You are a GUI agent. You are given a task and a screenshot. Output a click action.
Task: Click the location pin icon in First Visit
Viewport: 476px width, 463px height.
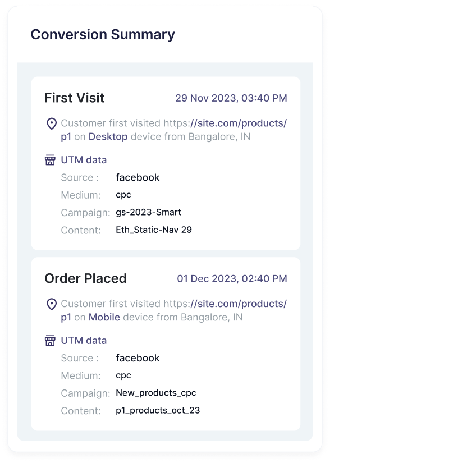click(51, 123)
